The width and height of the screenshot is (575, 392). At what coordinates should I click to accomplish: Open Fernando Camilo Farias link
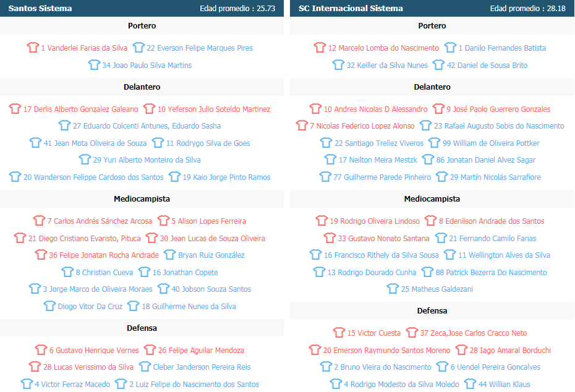(x=493, y=239)
